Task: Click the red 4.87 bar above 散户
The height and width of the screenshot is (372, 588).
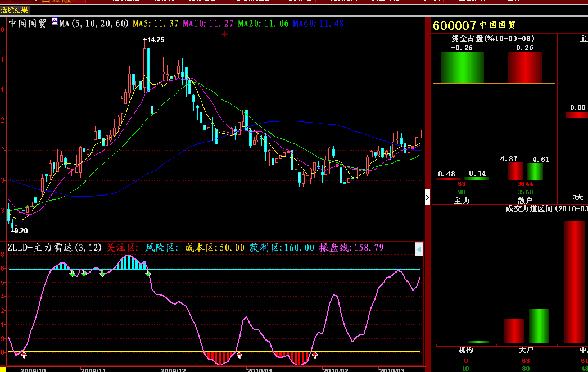Action: pyautogui.click(x=515, y=171)
